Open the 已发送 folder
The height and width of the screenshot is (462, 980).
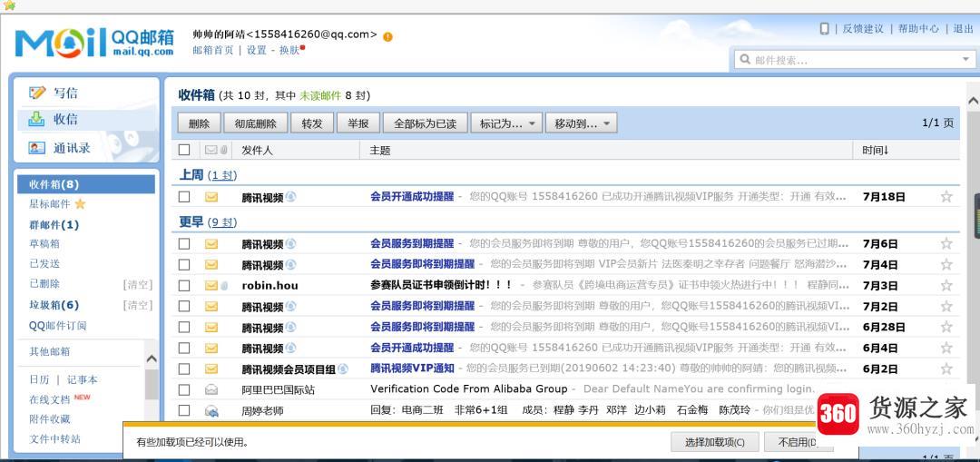click(44, 264)
